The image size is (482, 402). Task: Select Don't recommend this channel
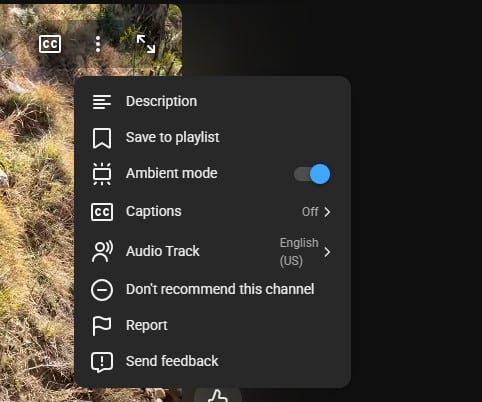(x=212, y=290)
